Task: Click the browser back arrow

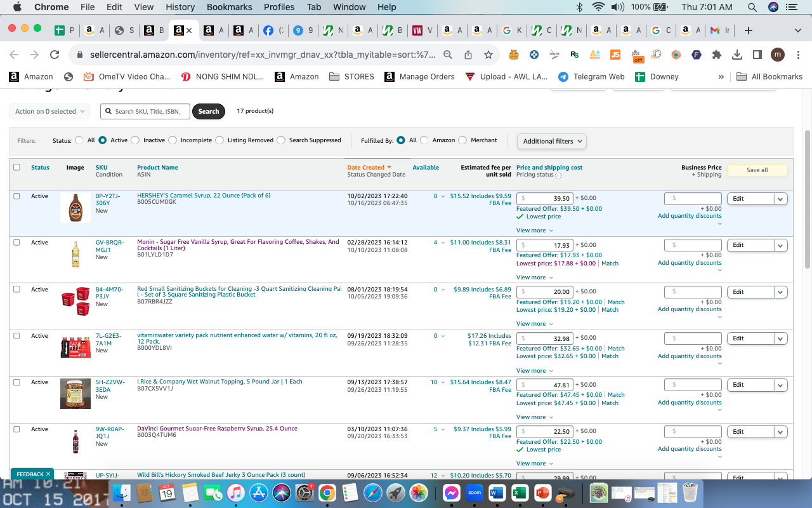Action: pyautogui.click(x=14, y=55)
